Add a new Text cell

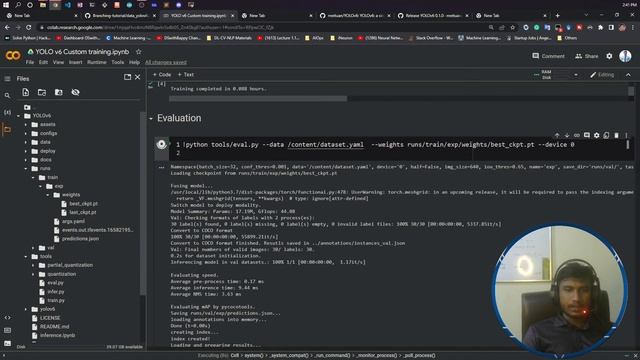(186, 75)
